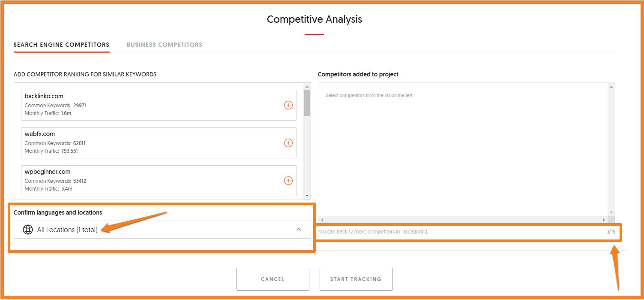Viewport: 644px width, 300px height.
Task: Switch to the Business Competitors tab
Action: pyautogui.click(x=165, y=45)
